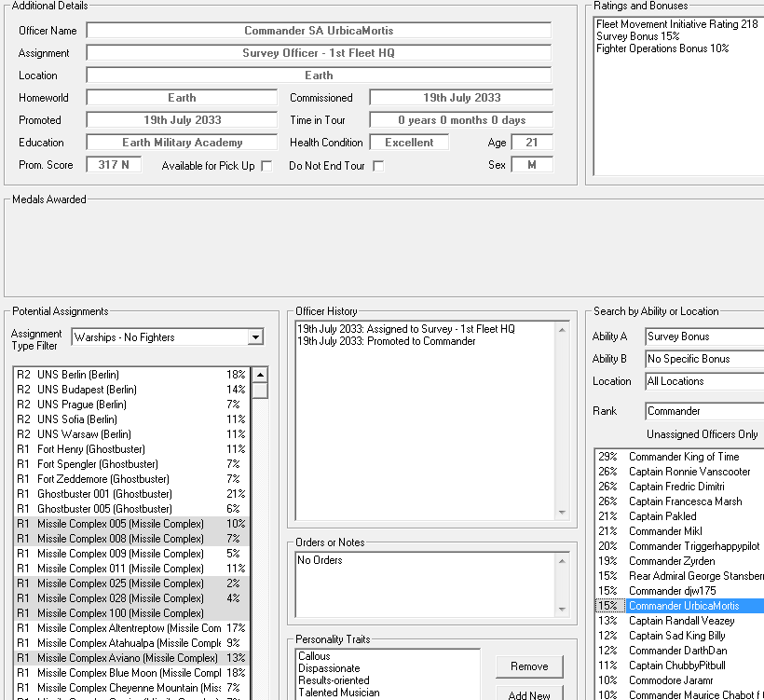Click the Age field

pos(532,143)
